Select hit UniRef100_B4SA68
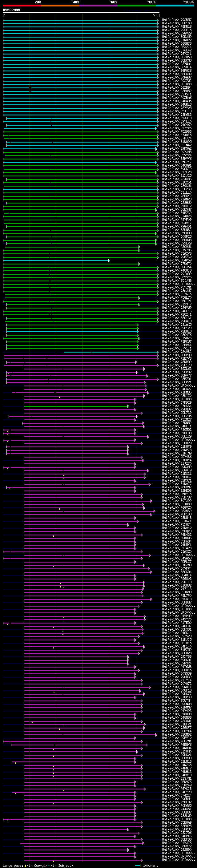Screen dimensions: 197x868 click(177, 558)
